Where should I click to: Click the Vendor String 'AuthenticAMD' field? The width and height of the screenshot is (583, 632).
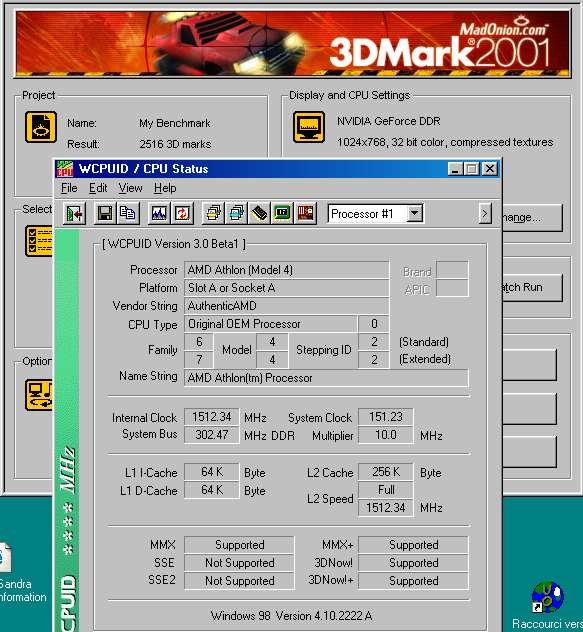[x=286, y=306]
